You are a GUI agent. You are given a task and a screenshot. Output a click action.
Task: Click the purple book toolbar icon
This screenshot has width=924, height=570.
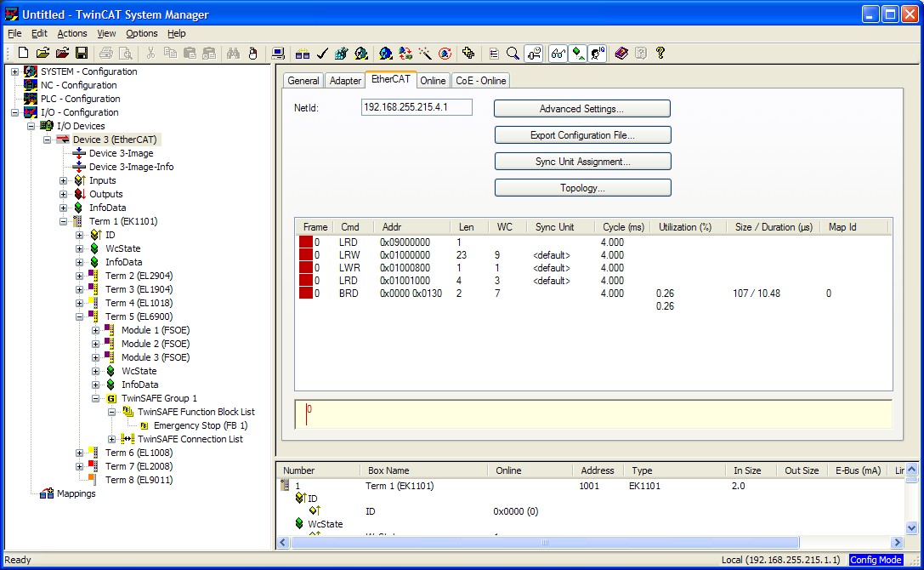point(621,53)
